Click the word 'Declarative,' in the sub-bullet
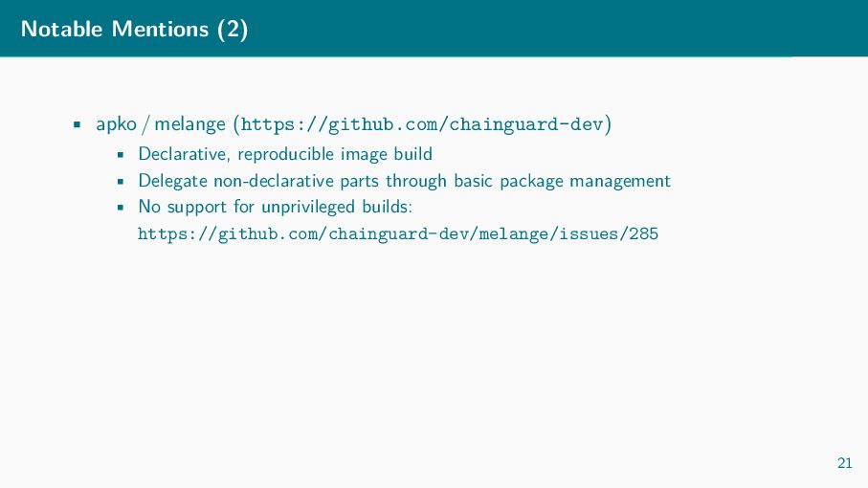This screenshot has width=868, height=488. (185, 154)
